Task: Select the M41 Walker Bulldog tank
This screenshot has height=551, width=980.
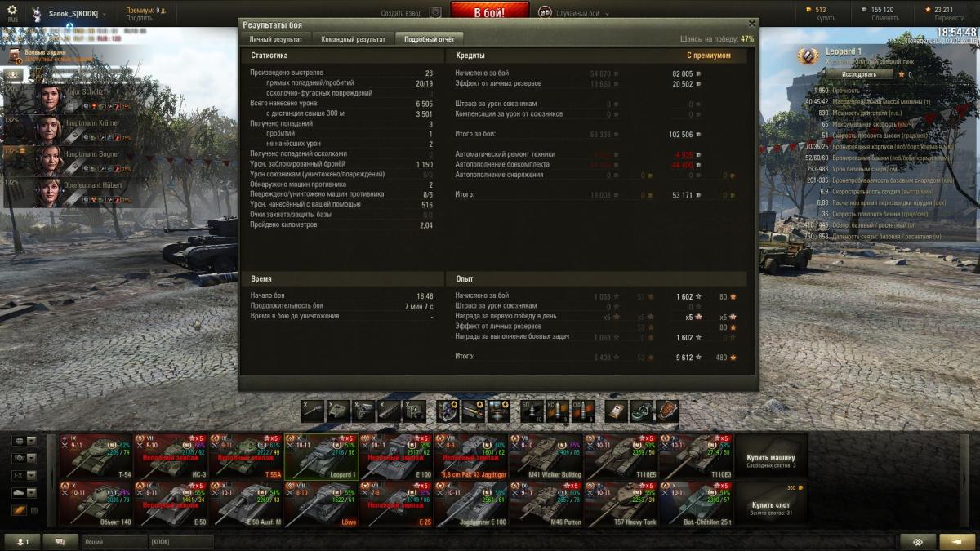Action: point(546,456)
